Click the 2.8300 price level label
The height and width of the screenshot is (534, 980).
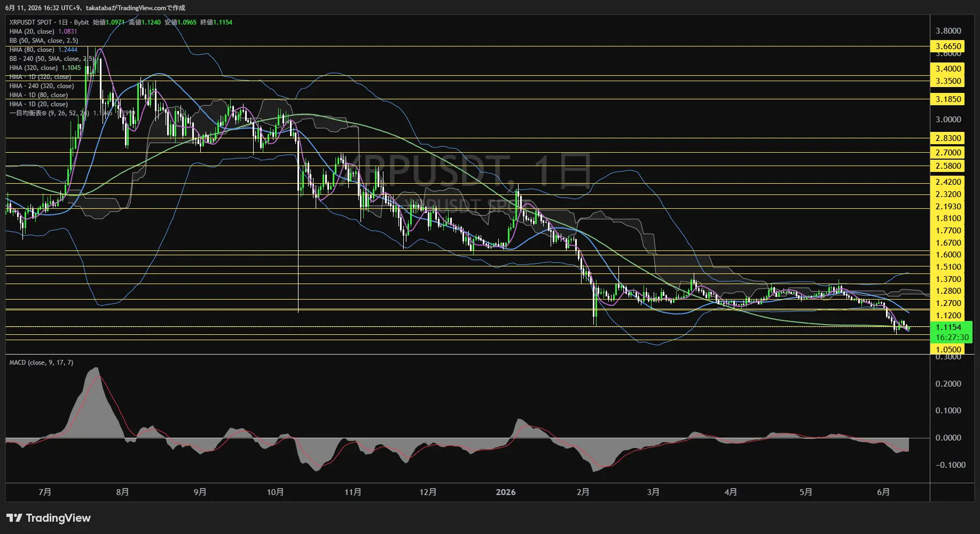[x=948, y=138]
